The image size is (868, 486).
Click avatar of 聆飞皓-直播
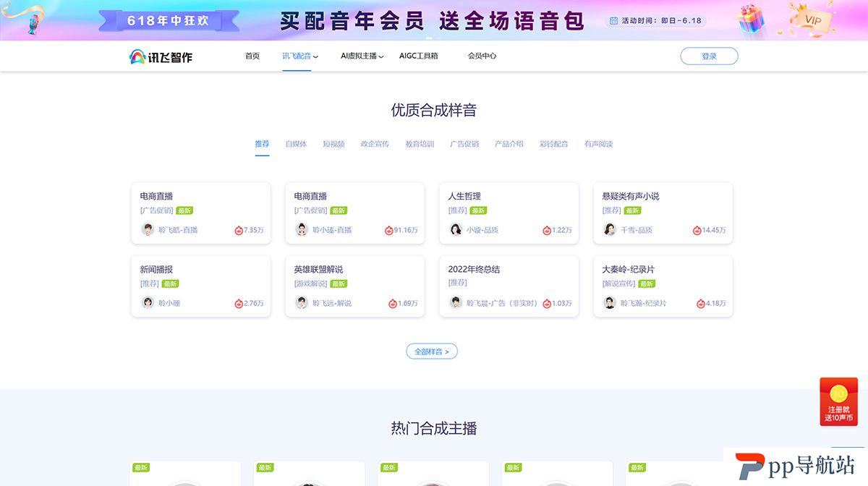pyautogui.click(x=148, y=229)
